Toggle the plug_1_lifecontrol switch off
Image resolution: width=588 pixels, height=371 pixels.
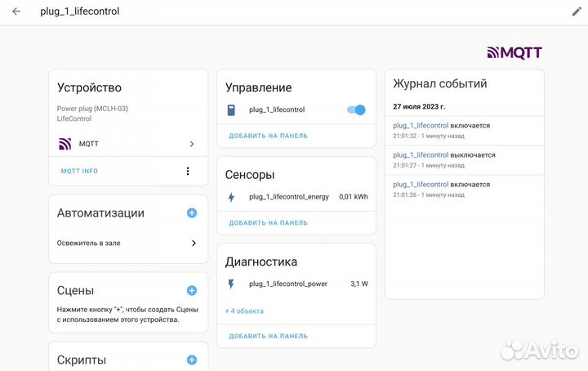click(356, 110)
